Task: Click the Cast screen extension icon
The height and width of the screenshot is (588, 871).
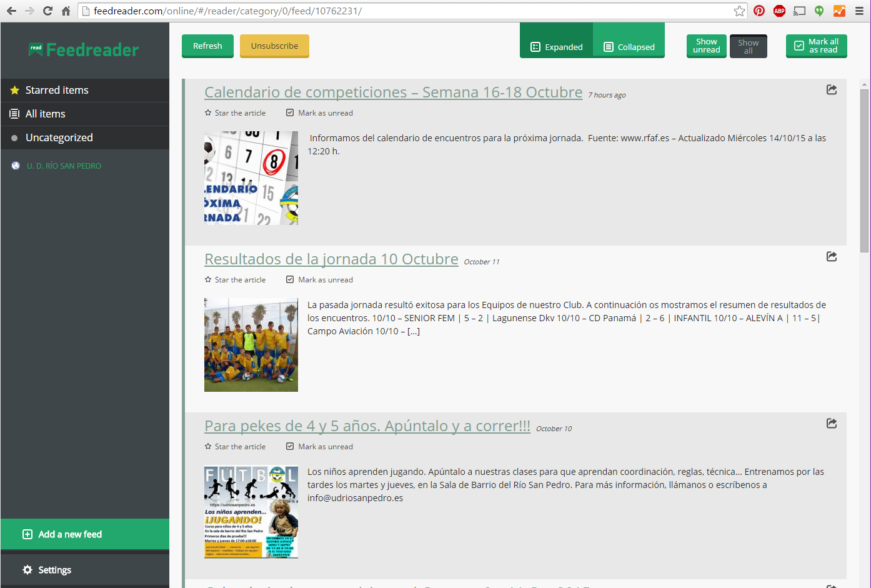Action: pos(799,11)
